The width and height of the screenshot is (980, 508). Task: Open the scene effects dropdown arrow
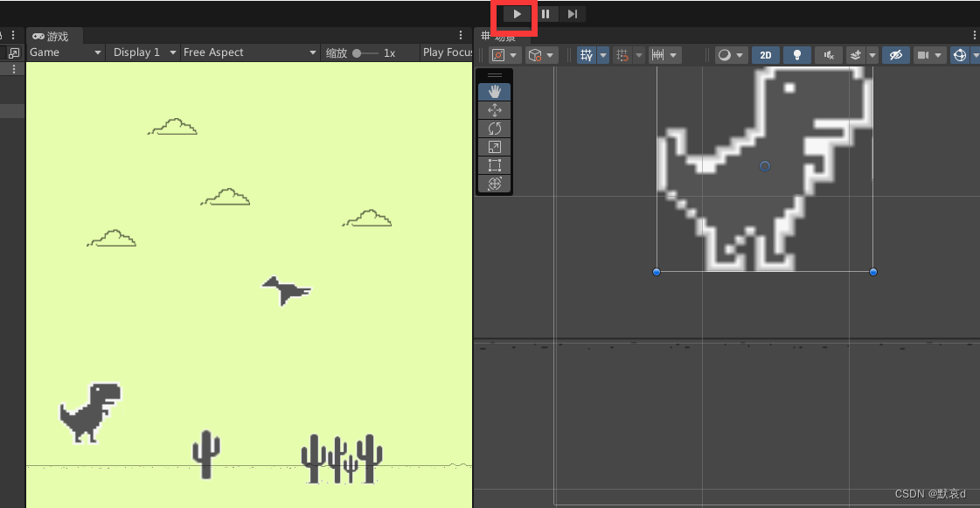point(872,55)
